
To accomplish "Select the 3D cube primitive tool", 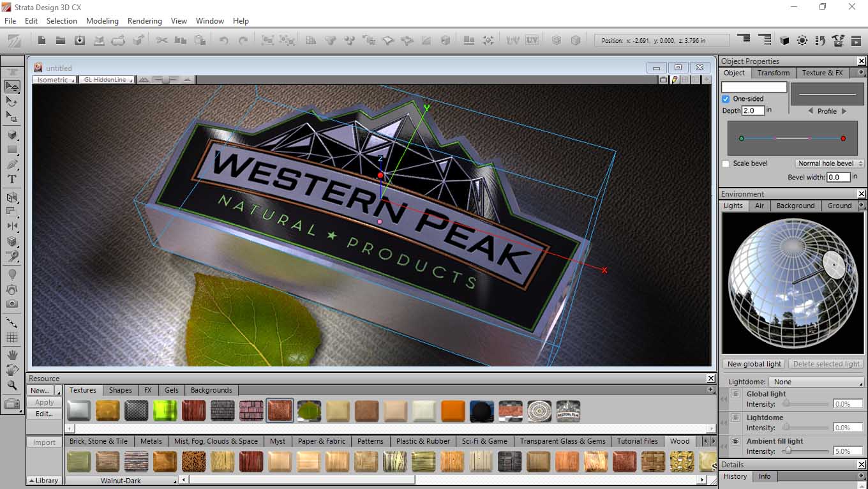I will point(11,135).
